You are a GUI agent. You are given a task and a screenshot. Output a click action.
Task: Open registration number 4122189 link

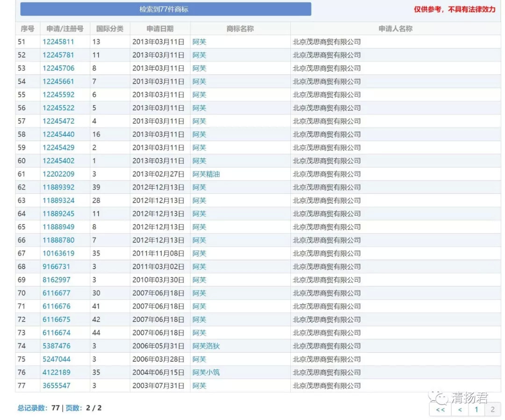pyautogui.click(x=56, y=372)
